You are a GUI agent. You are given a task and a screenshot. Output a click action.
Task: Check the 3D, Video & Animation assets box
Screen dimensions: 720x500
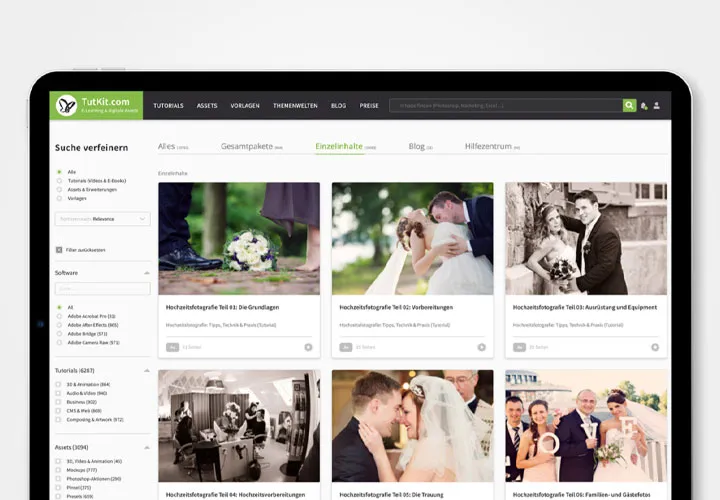coord(58,461)
